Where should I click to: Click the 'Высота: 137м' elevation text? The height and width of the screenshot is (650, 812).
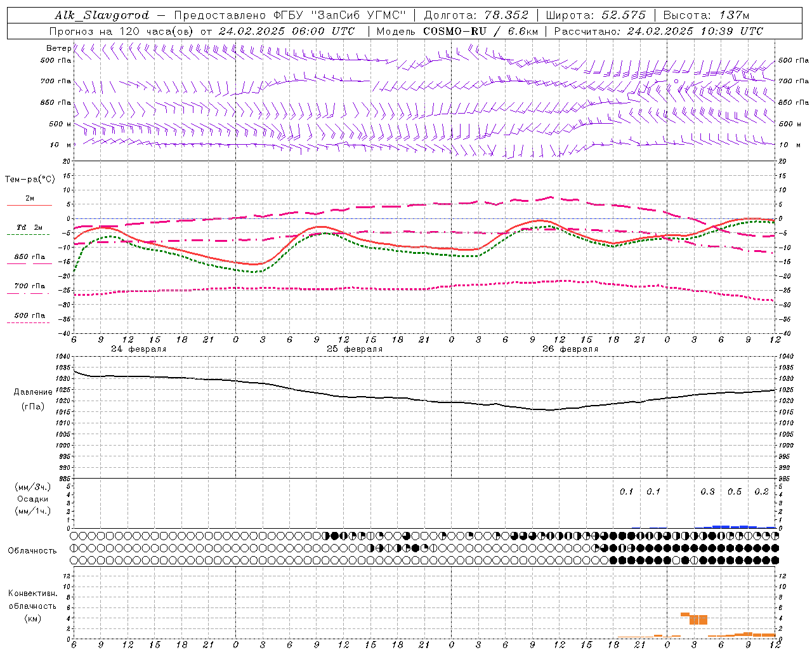pos(706,15)
